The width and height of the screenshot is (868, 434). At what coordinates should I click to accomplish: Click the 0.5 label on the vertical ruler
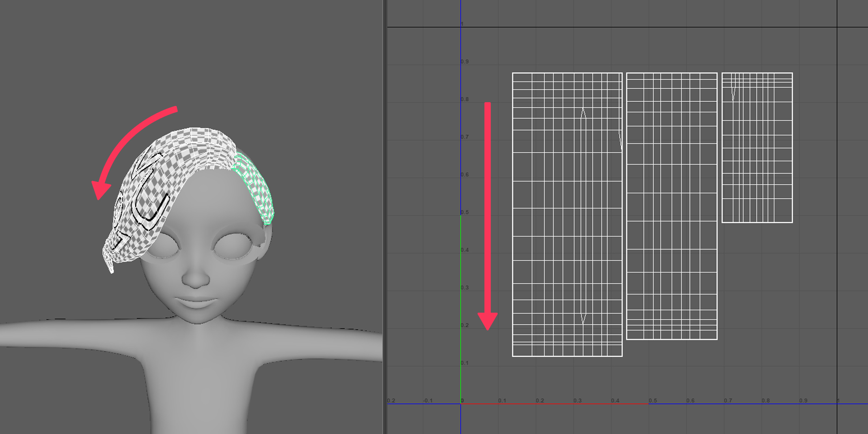tap(464, 212)
